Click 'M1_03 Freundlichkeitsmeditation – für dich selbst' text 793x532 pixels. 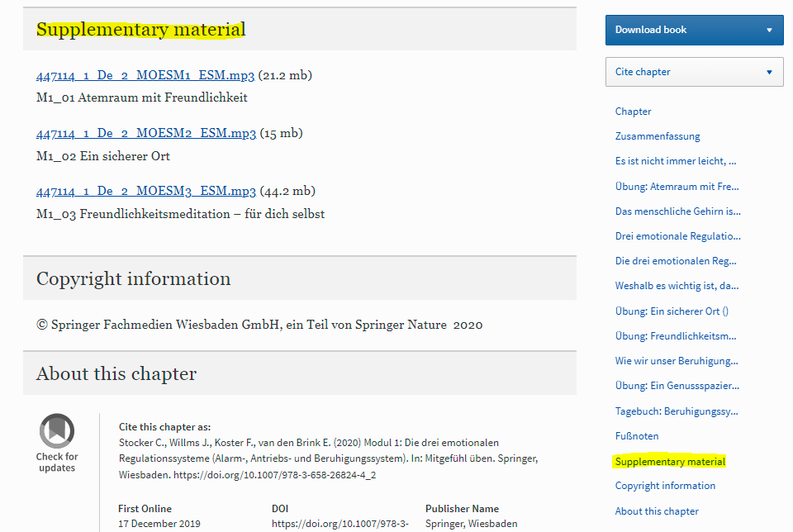181,214
